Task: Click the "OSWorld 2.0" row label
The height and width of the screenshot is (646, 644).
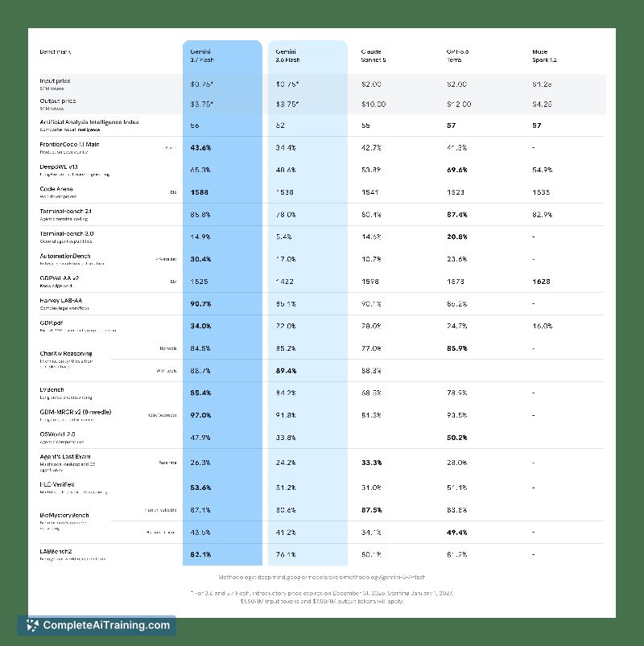Action: (57, 434)
